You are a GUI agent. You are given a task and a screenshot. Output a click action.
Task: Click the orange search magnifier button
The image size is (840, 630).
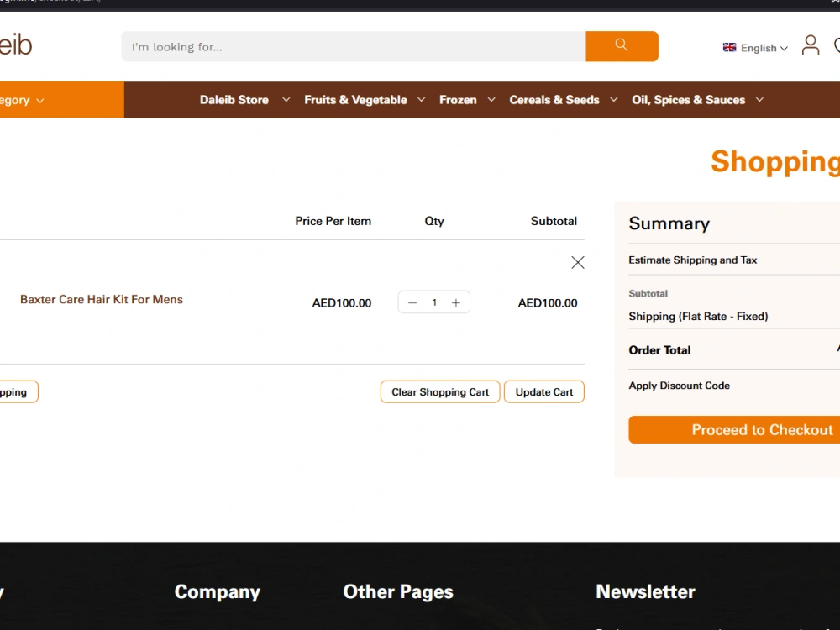[x=622, y=46]
